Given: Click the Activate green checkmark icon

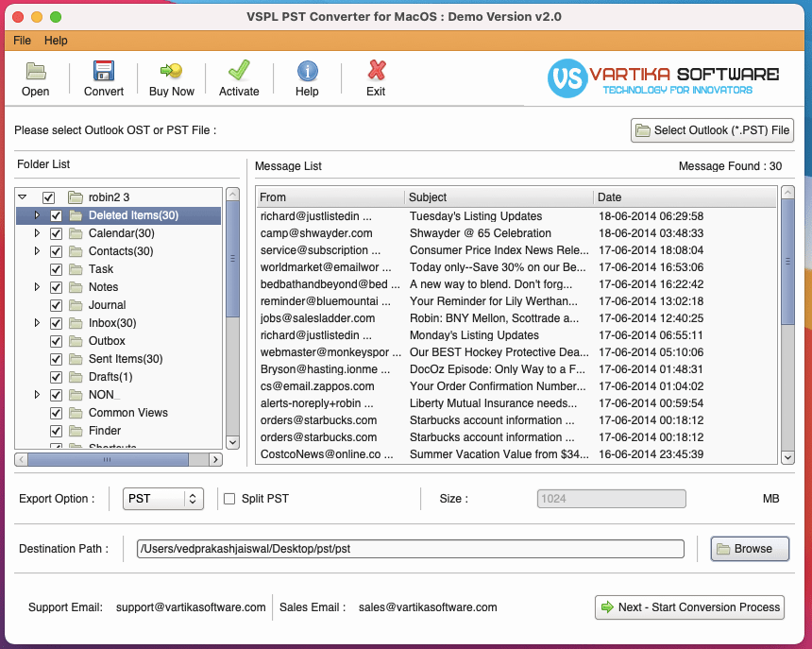Looking at the screenshot, I should (239, 71).
